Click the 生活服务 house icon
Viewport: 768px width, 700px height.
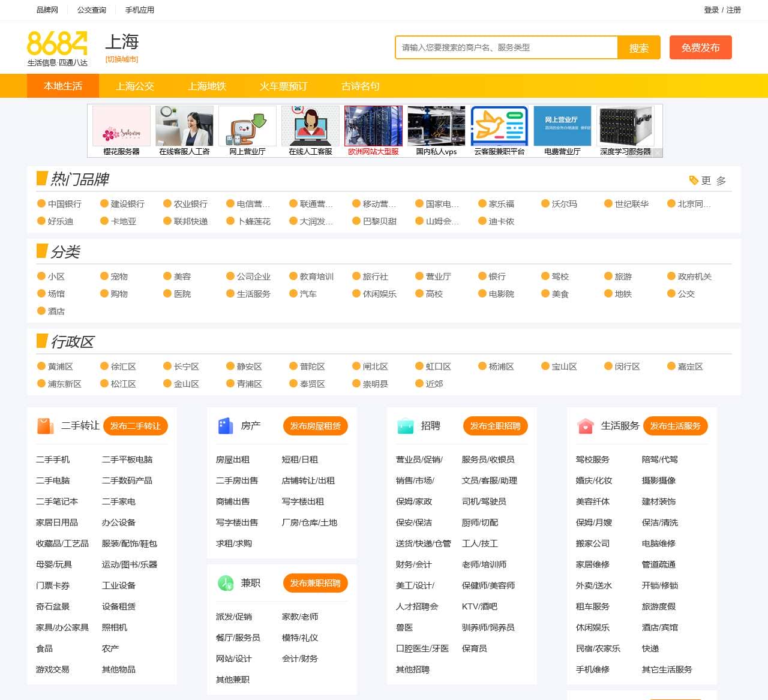(585, 426)
